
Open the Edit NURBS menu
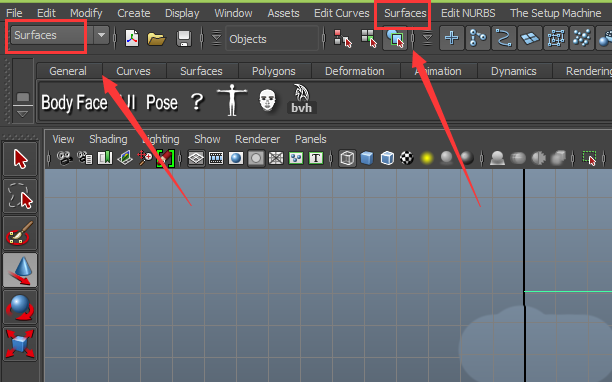click(468, 13)
